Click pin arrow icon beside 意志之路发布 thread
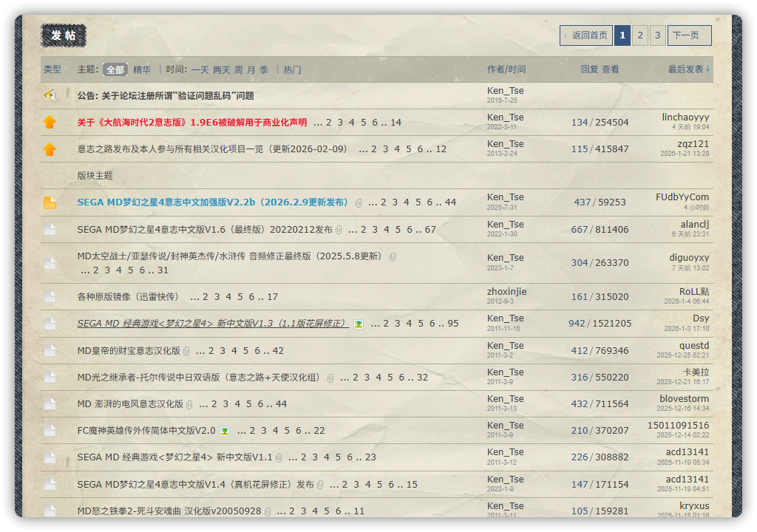This screenshot has height=532, width=757. pos(50,149)
